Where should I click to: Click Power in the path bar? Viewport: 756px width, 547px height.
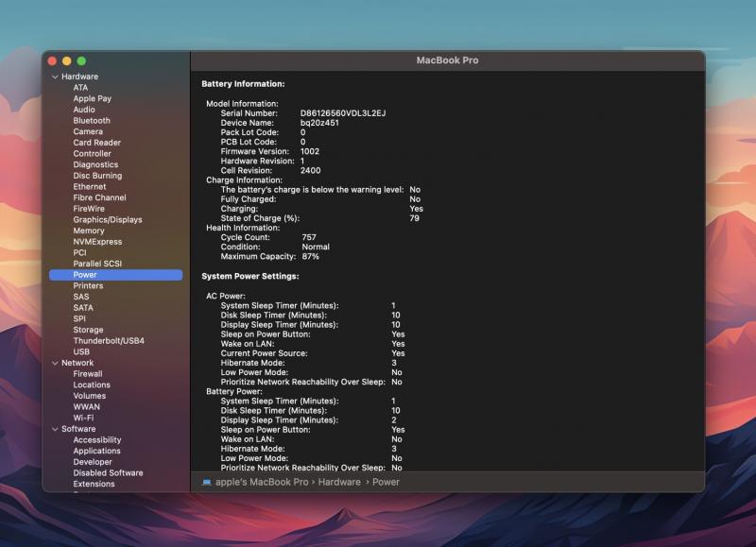point(386,482)
